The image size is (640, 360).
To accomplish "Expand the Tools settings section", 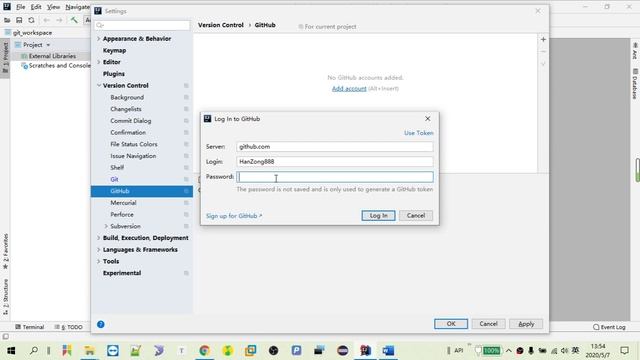I will click(x=98, y=261).
